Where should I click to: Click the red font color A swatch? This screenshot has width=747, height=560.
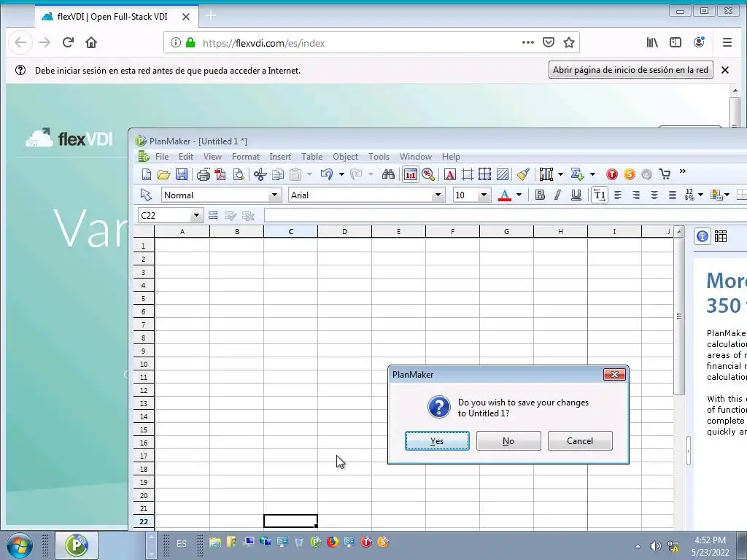[x=505, y=195]
